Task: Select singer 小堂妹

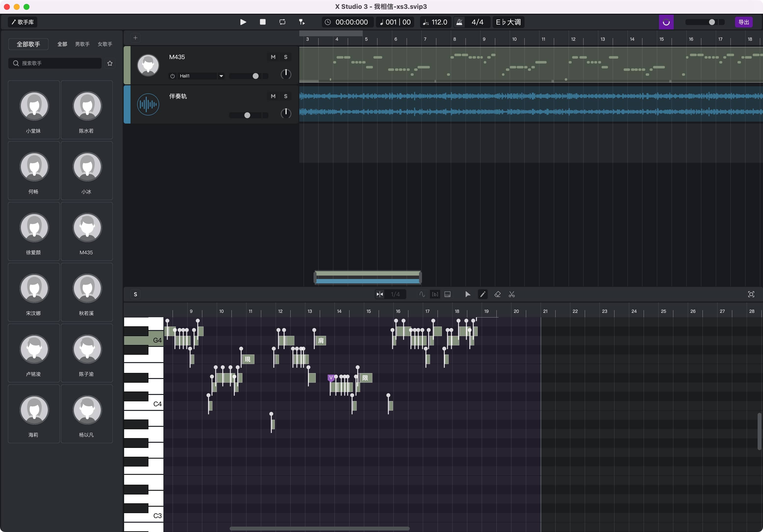Action: click(34, 110)
